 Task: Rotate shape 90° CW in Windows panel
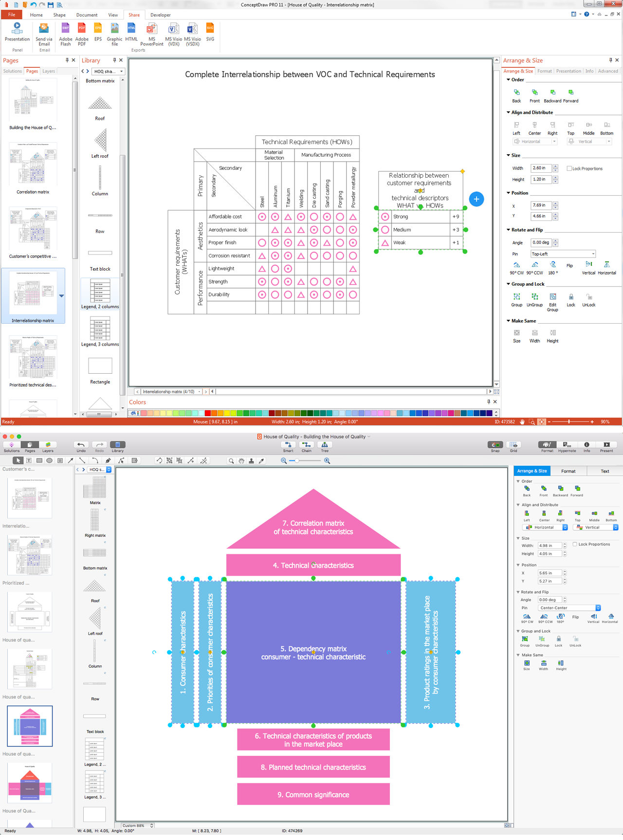(516, 268)
